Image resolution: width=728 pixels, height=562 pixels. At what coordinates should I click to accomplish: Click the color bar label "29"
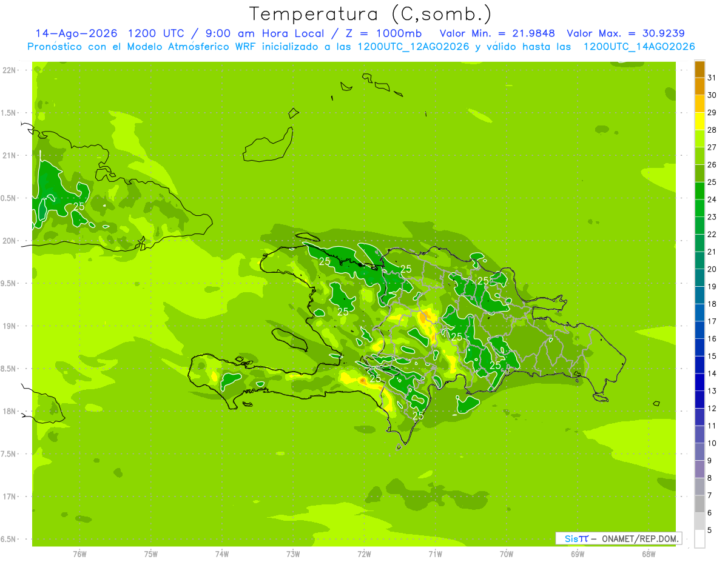tap(712, 112)
